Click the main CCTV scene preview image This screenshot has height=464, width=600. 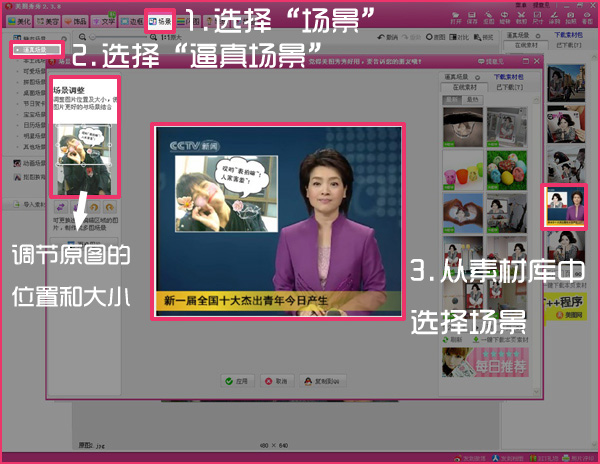point(276,222)
